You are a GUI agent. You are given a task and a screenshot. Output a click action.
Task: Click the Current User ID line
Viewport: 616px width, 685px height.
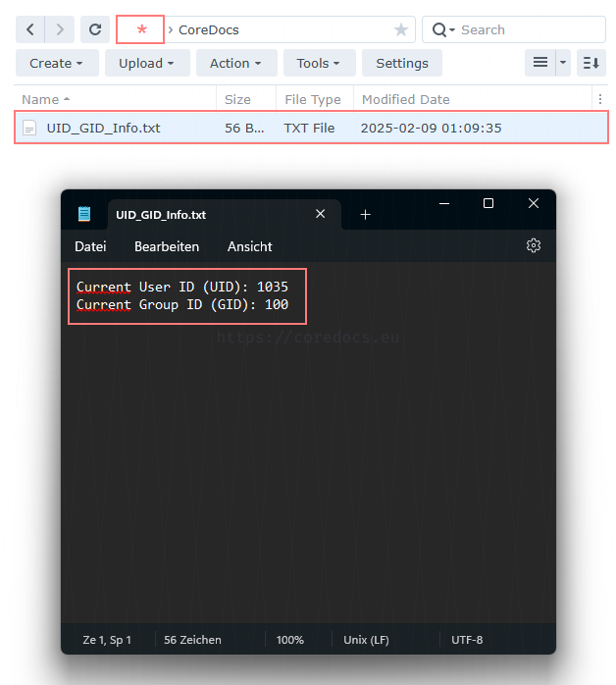click(x=182, y=287)
